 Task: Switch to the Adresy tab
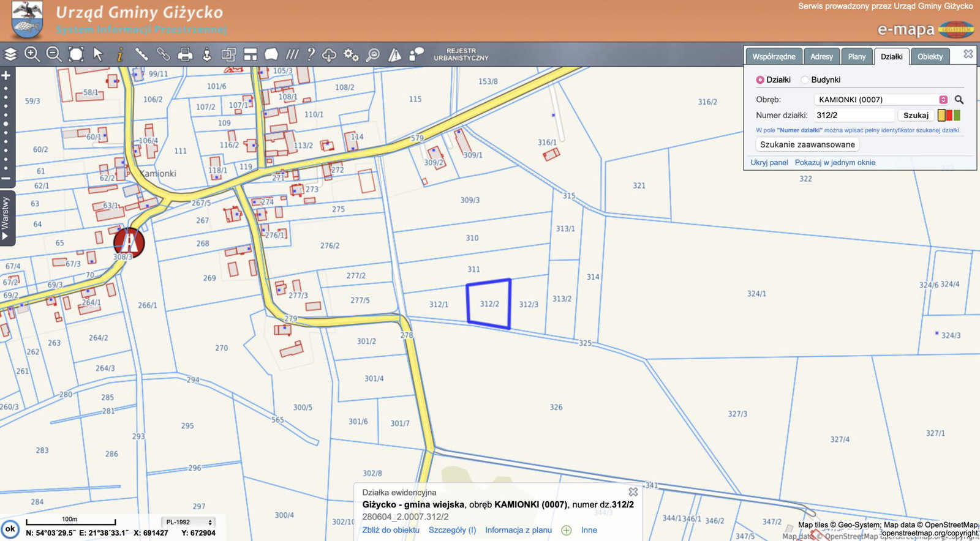[821, 57]
